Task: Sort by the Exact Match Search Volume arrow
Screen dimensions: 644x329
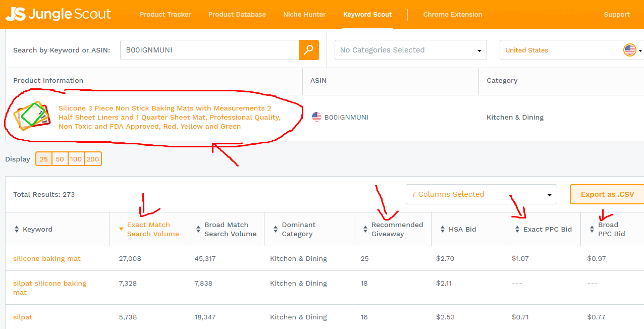Action: point(121,229)
